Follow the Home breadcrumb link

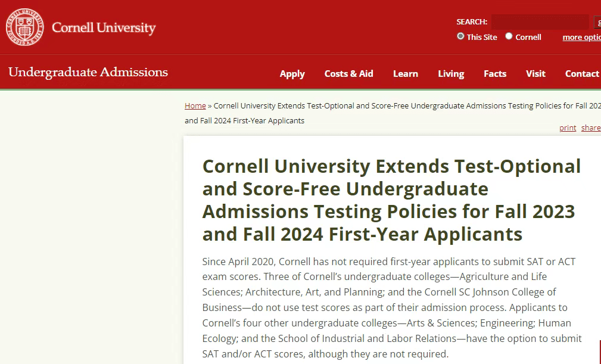[x=195, y=105]
